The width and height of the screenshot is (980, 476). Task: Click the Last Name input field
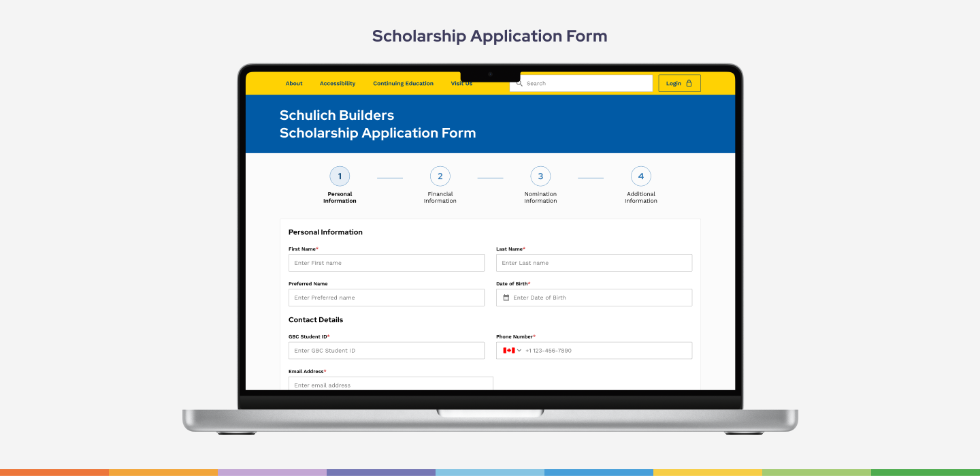tap(594, 263)
